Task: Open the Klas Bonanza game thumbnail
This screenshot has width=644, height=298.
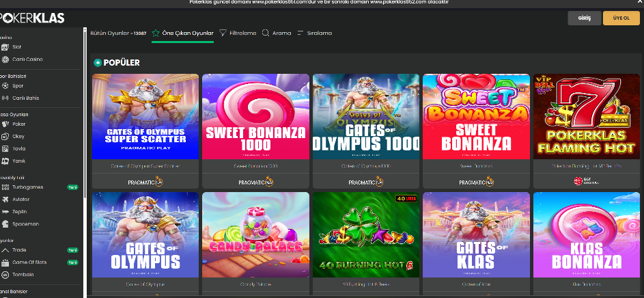Action: (587, 234)
